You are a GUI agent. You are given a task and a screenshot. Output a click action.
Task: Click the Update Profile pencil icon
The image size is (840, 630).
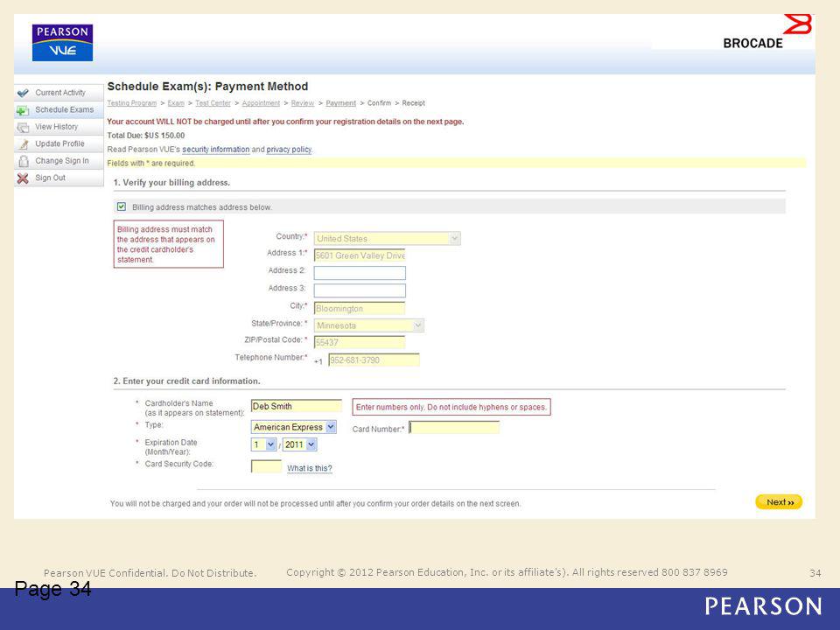(23, 144)
